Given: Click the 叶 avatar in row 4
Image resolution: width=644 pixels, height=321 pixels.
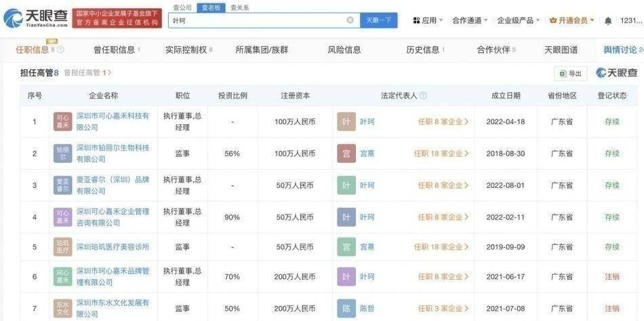Looking at the screenshot, I should tap(346, 217).
